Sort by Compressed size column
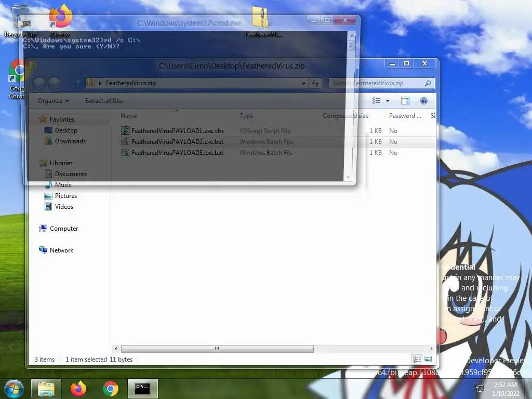Viewport: 532px width, 399px height. (x=345, y=116)
